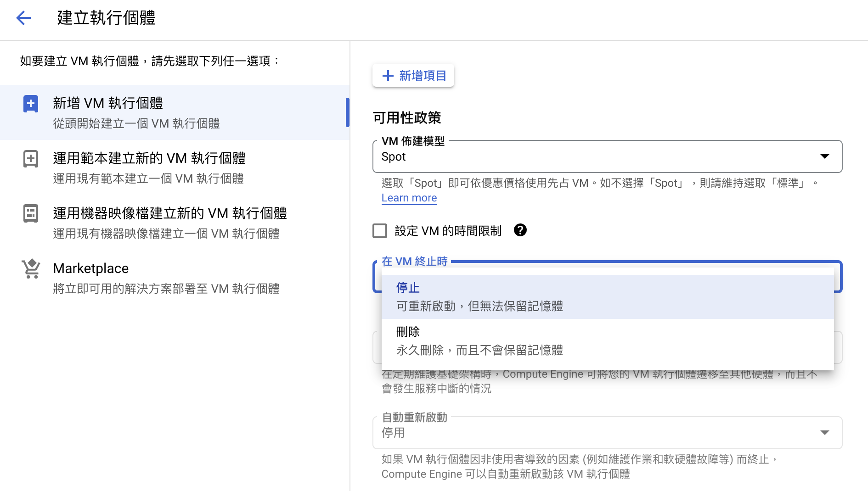The width and height of the screenshot is (868, 491).
Task: Open the VM 佈建模型 dropdown showing Spot
Action: tap(606, 156)
